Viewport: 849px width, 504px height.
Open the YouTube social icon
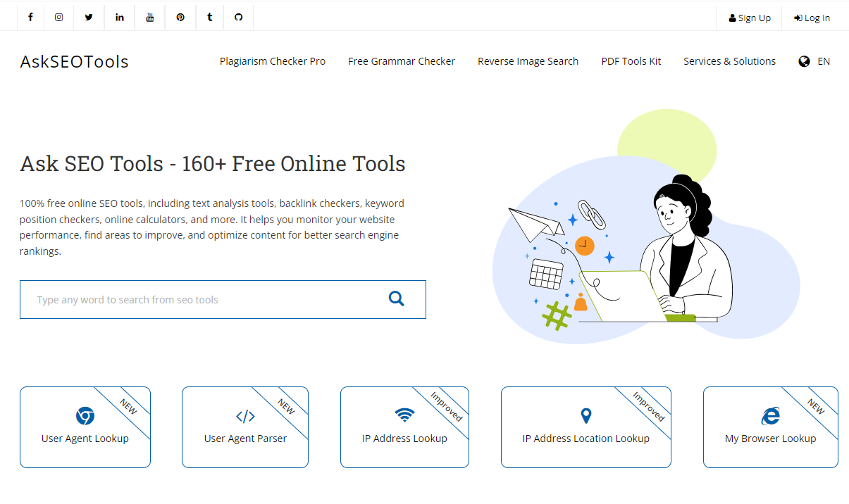pos(150,18)
